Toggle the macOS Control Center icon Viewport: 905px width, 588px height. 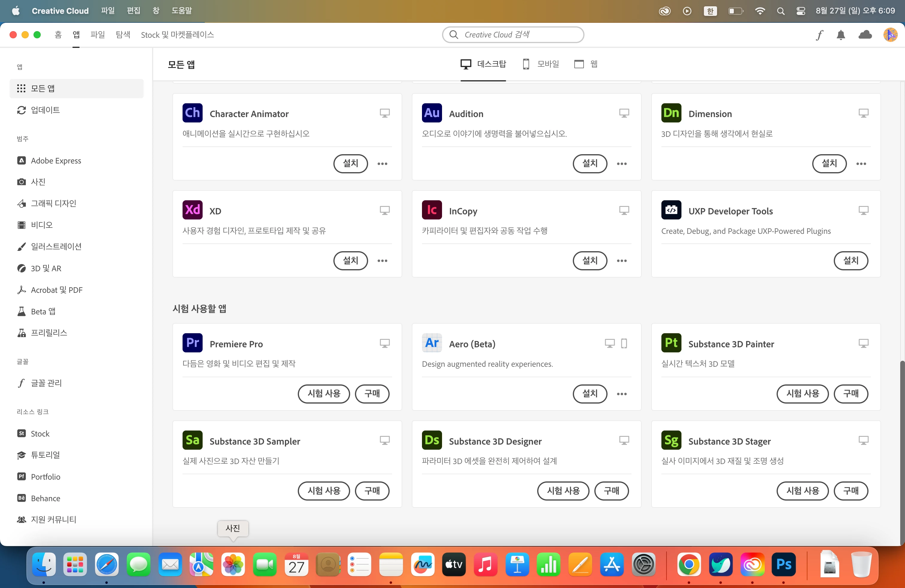(x=801, y=11)
